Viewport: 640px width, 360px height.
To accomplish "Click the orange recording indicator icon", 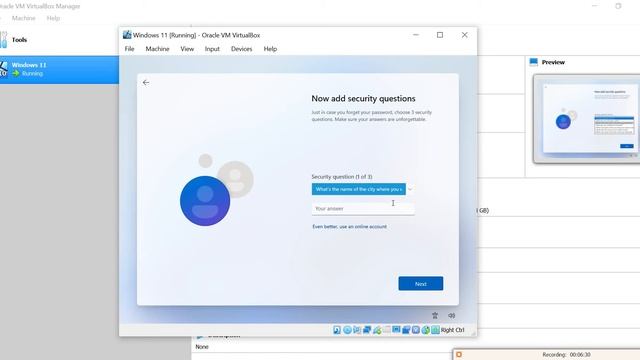I will click(459, 354).
